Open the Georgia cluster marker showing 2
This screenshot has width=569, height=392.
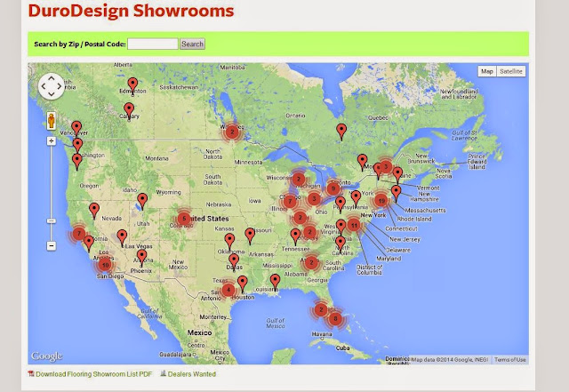coord(311,262)
